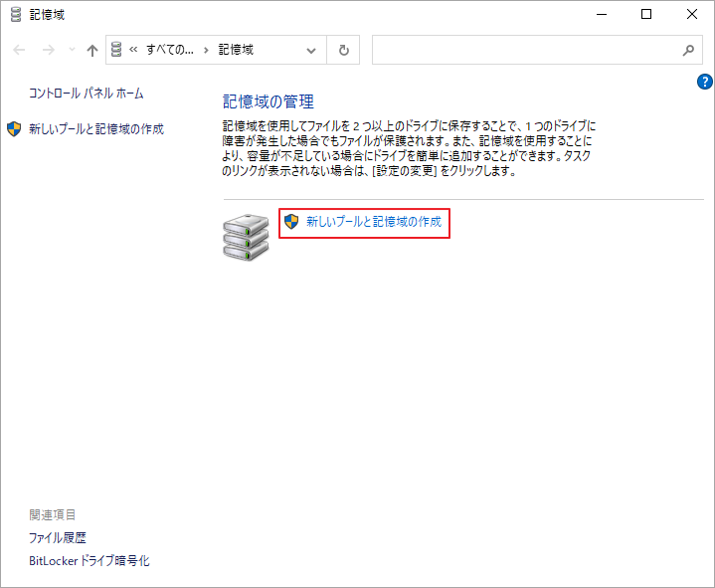The width and height of the screenshot is (715, 588).
Task: Click red-outlined 新しいプールと記憶域の作成 link
Action: 373,222
